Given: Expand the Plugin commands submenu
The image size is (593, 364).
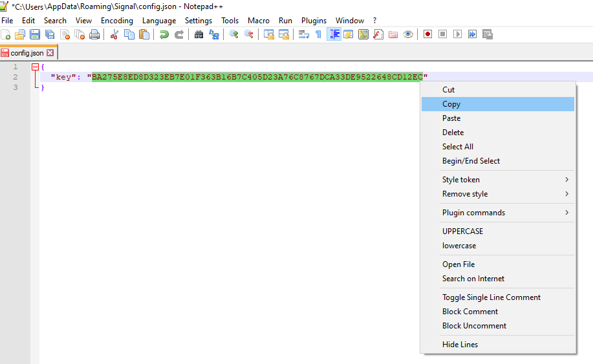Looking at the screenshot, I should click(498, 213).
